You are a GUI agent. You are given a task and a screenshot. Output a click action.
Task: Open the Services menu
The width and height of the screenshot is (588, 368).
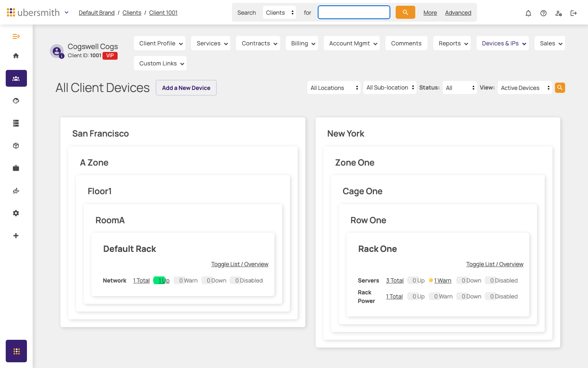point(211,43)
